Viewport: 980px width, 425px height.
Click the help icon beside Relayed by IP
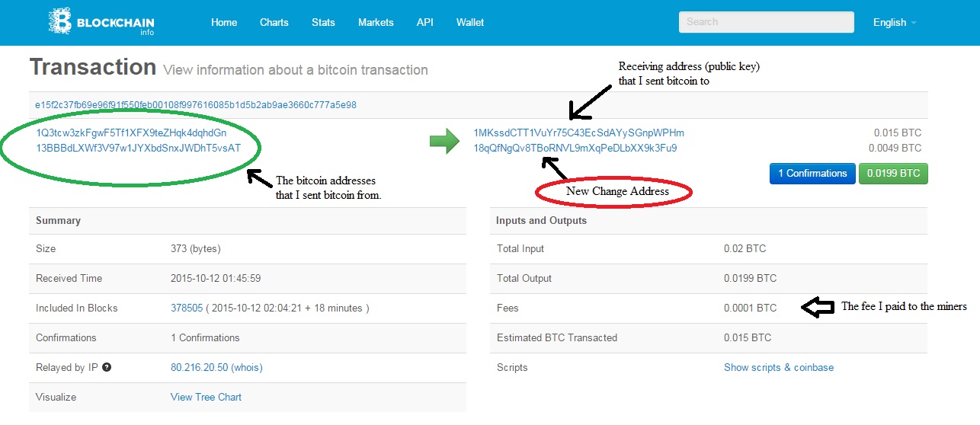click(x=107, y=367)
